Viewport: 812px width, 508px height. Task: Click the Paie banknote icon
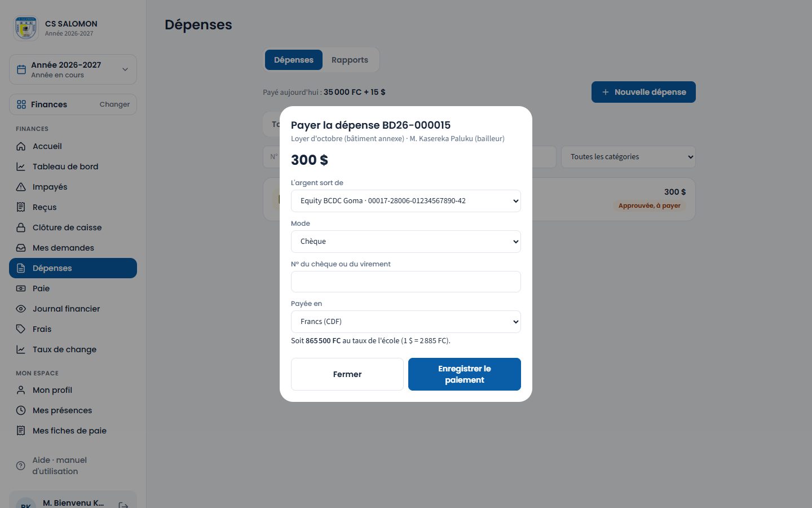click(x=21, y=288)
